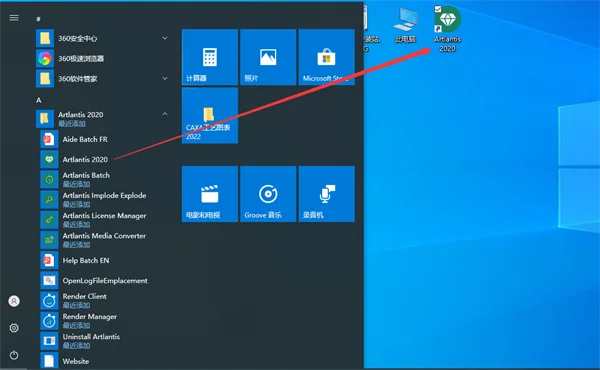600x370 pixels.
Task: Expand the 360软件管家 folder chevron
Action: pyautogui.click(x=165, y=78)
